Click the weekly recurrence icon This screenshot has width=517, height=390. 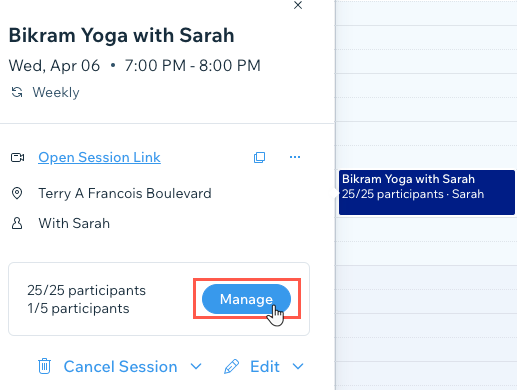click(x=17, y=92)
